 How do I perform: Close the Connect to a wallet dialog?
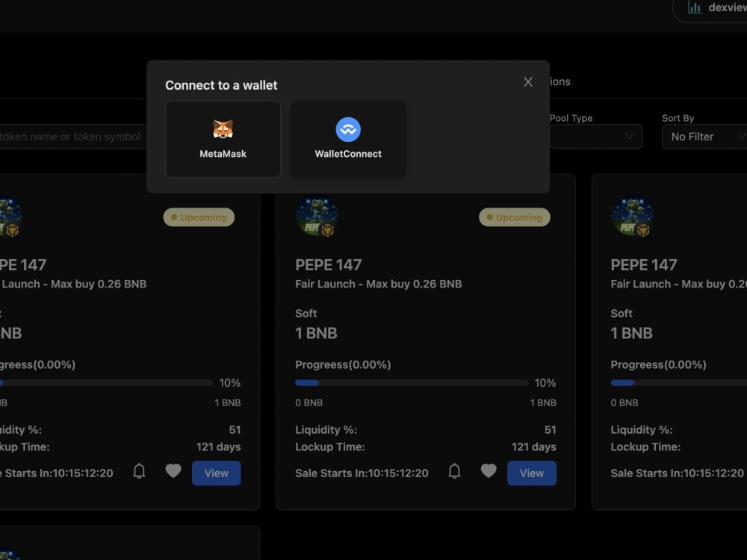(527, 81)
